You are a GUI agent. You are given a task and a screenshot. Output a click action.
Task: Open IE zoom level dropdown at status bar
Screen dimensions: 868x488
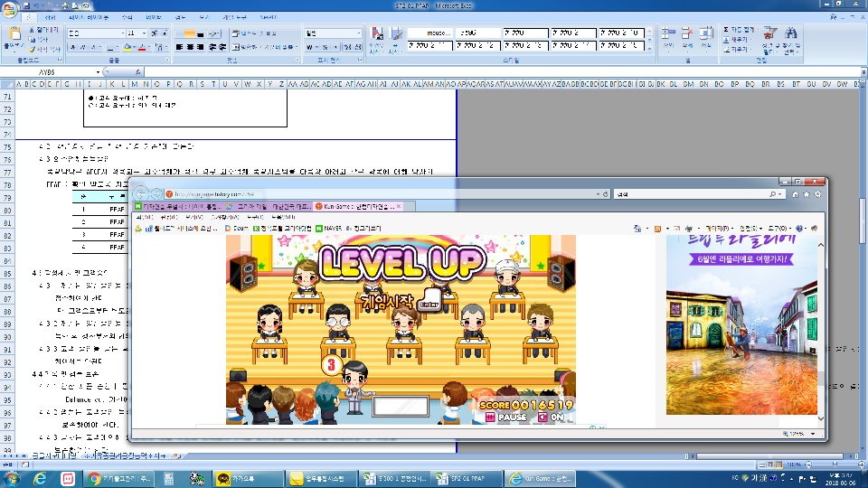[813, 434]
